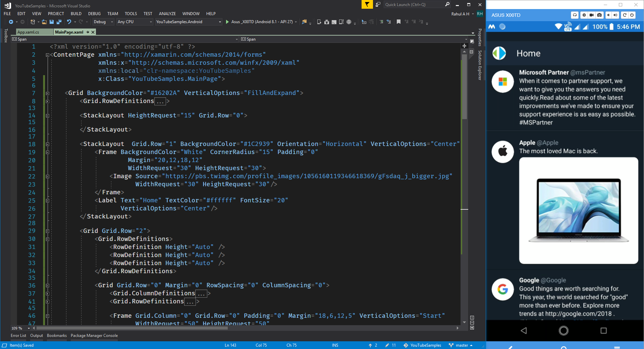Open the Debug configuration dropdown
Screen dimensions: 644x349
[x=103, y=22]
